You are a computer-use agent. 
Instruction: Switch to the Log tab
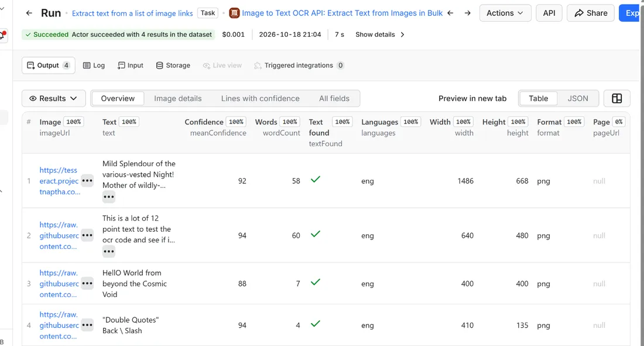point(94,66)
